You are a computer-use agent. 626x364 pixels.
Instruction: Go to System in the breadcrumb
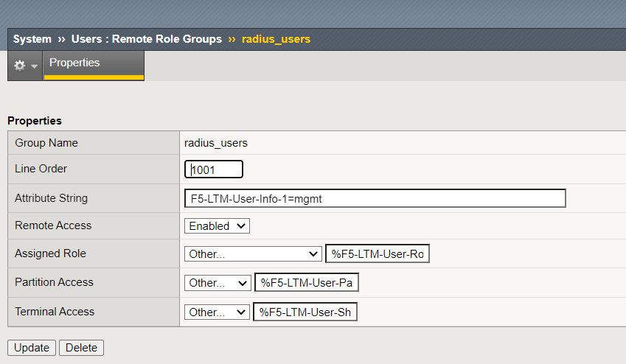tap(32, 39)
